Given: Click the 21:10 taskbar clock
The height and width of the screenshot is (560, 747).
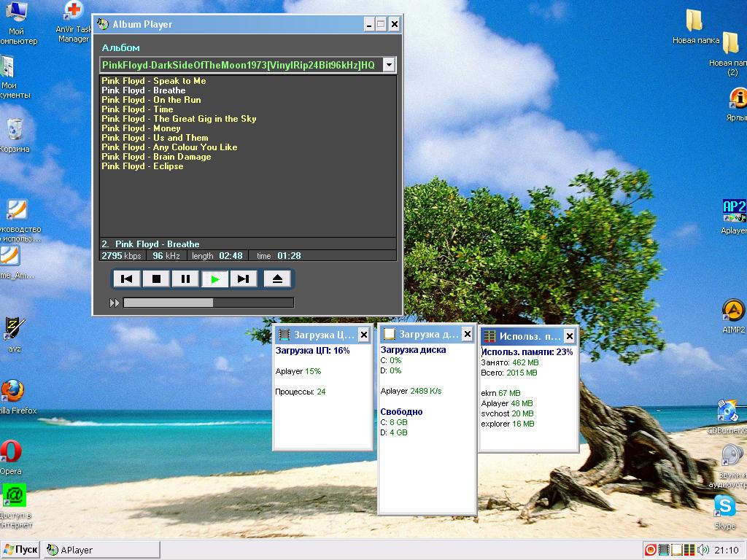Looking at the screenshot, I should pyautogui.click(x=726, y=551).
